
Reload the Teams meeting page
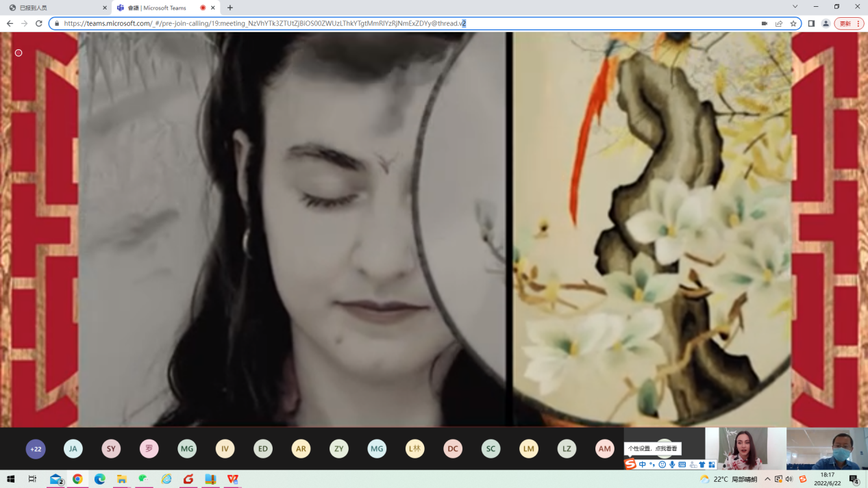coord(39,23)
